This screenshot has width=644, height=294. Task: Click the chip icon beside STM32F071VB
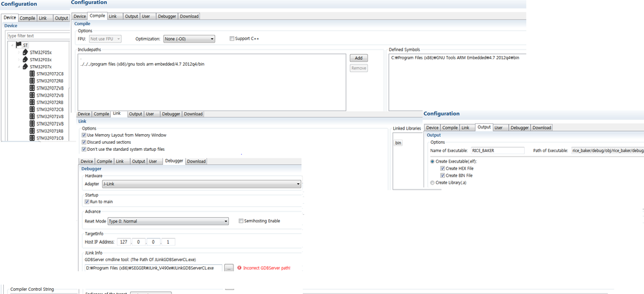click(32, 124)
